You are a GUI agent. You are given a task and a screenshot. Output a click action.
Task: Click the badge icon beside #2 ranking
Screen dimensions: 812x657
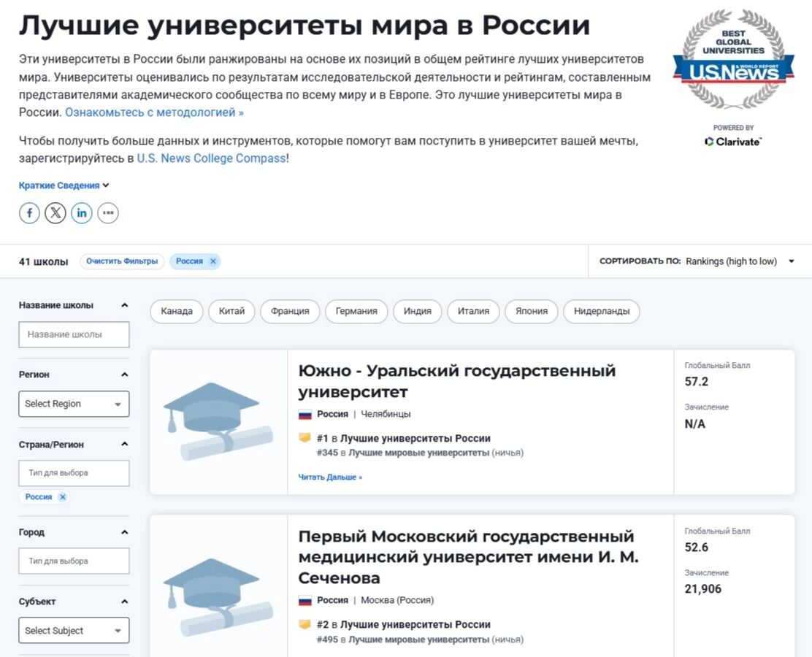coord(305,624)
